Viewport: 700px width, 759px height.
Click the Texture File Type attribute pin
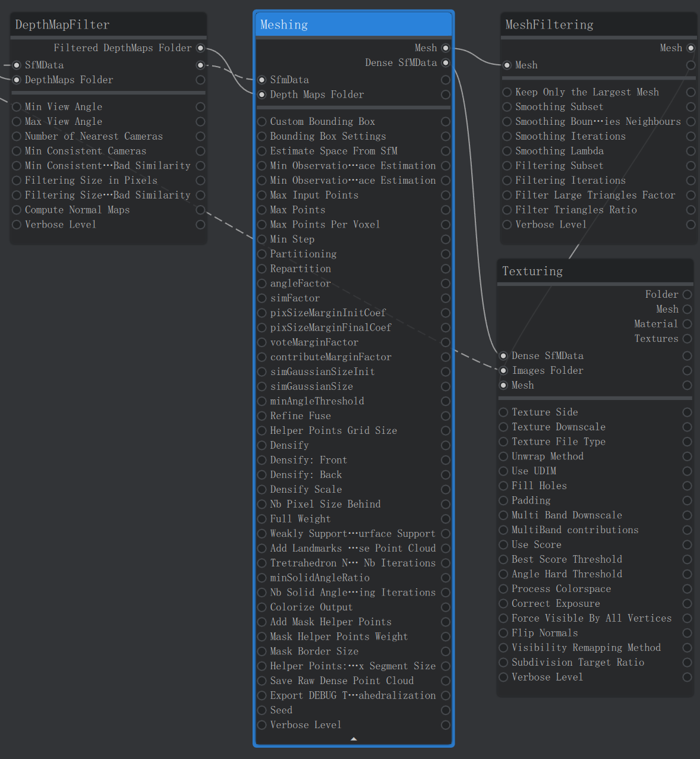503,442
